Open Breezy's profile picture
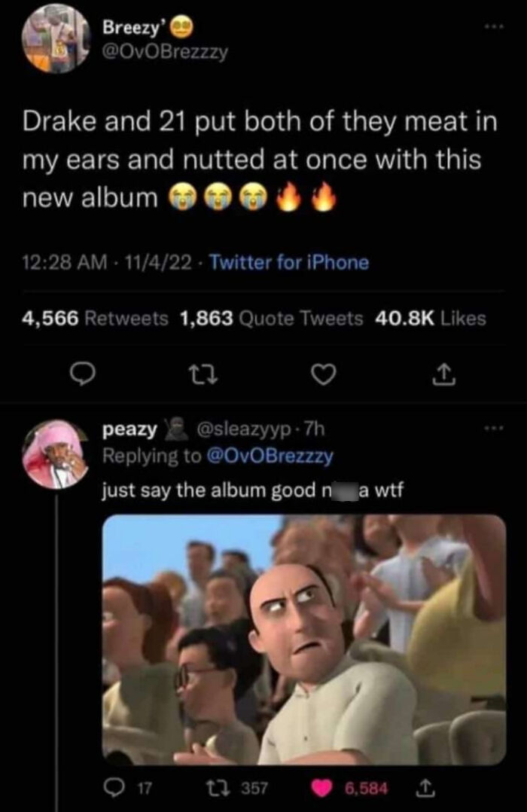527x812 pixels. (x=50, y=41)
